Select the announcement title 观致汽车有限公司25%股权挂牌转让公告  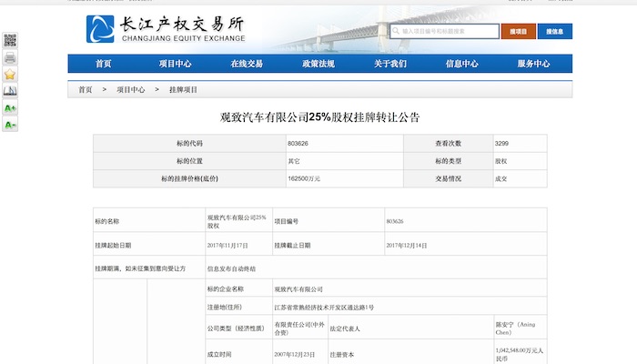pyautogui.click(x=319, y=117)
